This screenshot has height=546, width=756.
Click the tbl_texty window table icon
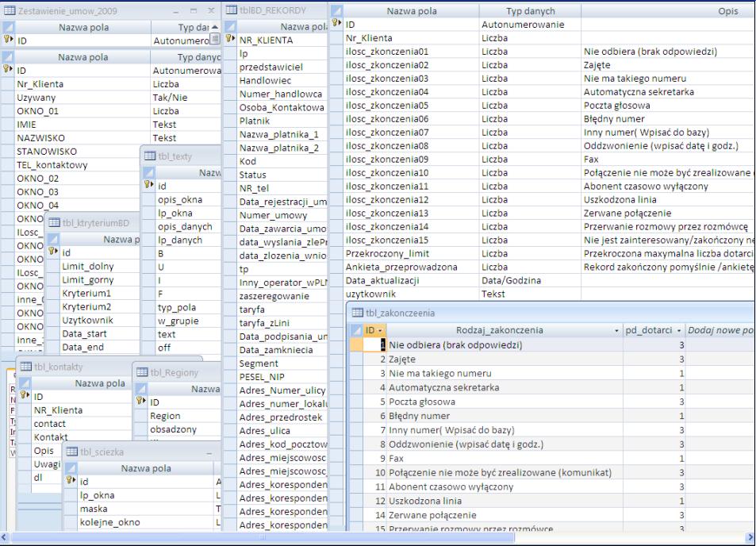[x=150, y=156]
